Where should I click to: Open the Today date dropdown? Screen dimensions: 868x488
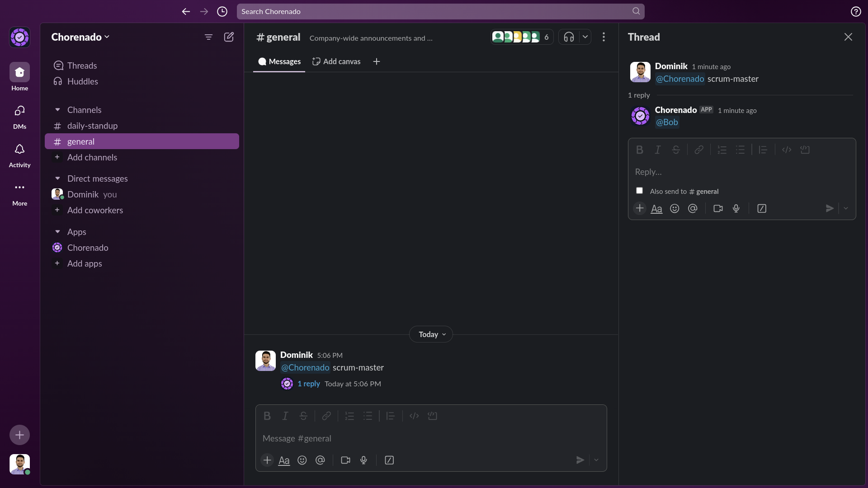click(431, 334)
